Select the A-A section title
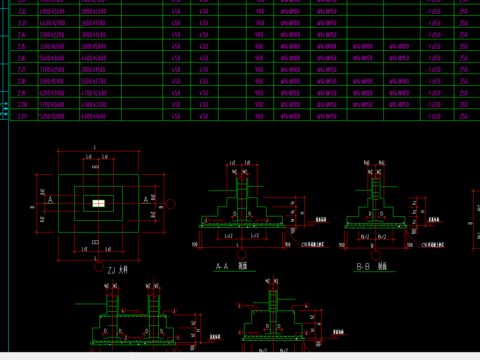 (231, 266)
